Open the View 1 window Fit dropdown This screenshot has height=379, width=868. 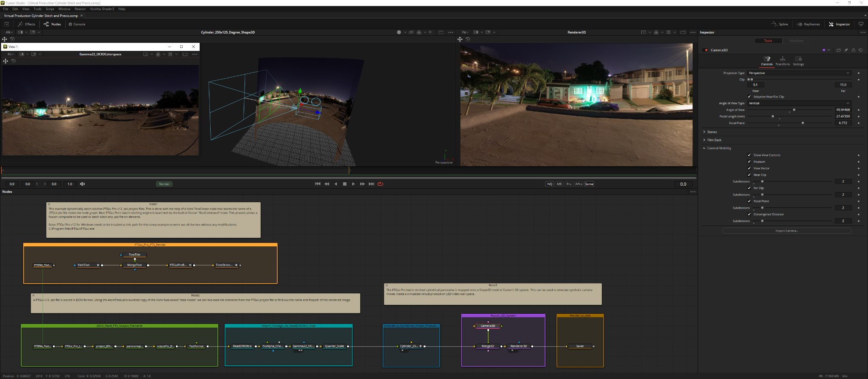click(x=11, y=54)
